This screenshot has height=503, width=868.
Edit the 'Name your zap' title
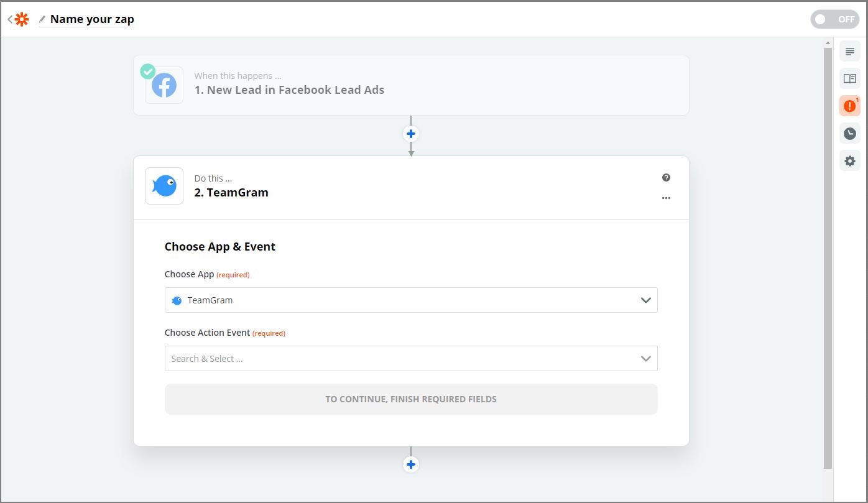pyautogui.click(x=92, y=19)
